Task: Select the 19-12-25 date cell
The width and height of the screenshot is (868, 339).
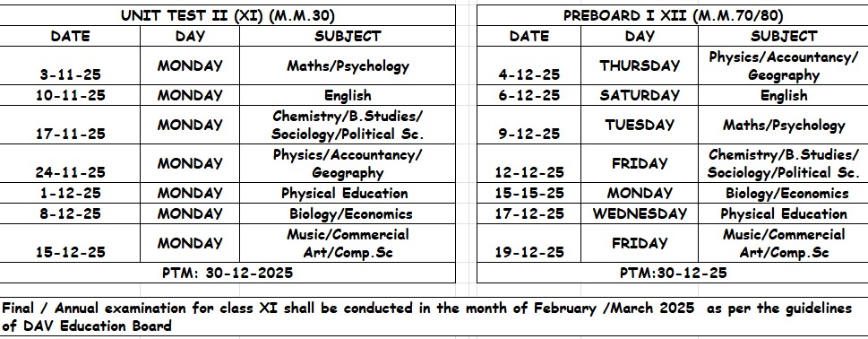Action: point(529,244)
